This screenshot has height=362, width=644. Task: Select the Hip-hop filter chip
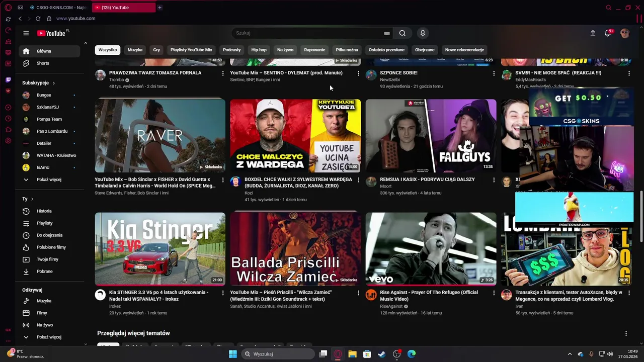click(x=259, y=50)
